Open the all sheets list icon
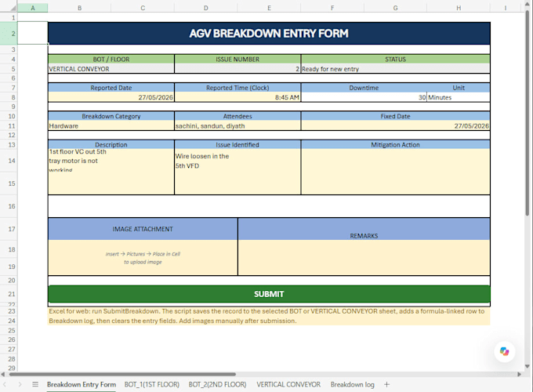This screenshot has height=392, width=533. (35, 384)
